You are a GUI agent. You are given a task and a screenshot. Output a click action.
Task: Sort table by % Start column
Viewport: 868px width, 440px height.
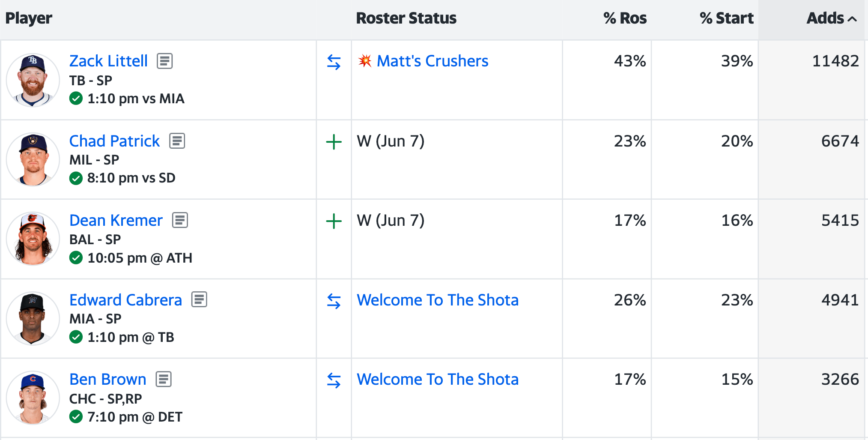pos(726,18)
